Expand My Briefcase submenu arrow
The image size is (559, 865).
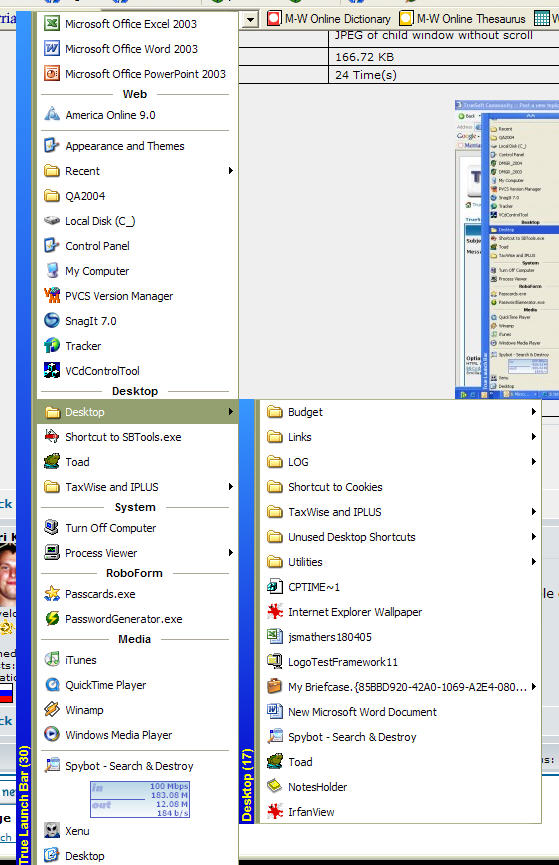pos(534,687)
